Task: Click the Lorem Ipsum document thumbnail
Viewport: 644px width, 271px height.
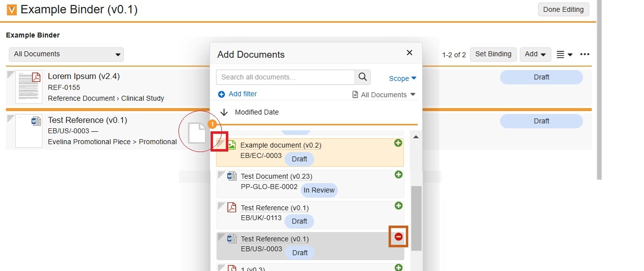Action: point(29,86)
